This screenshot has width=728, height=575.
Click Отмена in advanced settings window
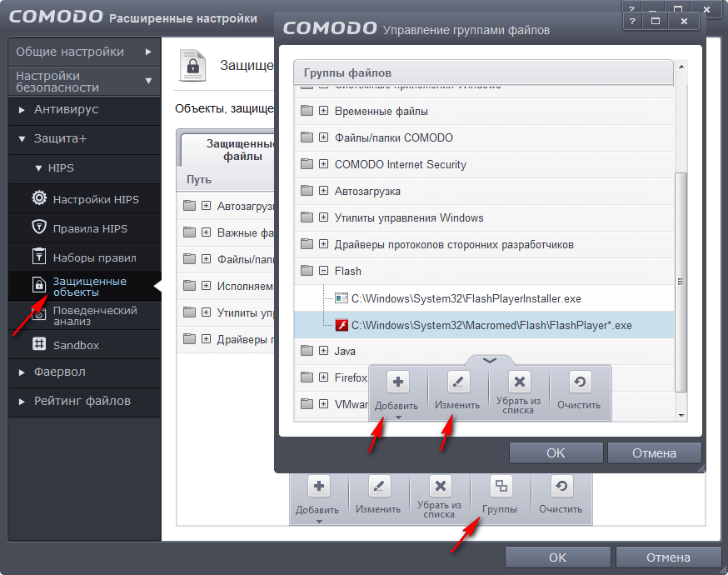coord(668,557)
